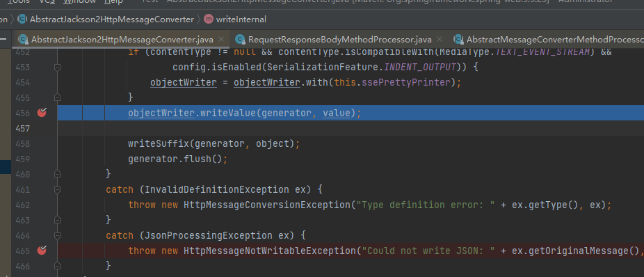This screenshot has height=277, width=644.
Task: Click empty editor line 457
Action: click(351, 128)
